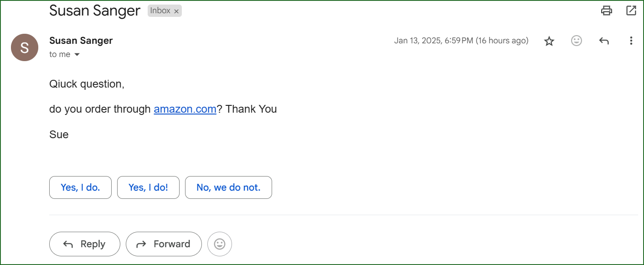Star this message from Susan Sanger

click(549, 41)
